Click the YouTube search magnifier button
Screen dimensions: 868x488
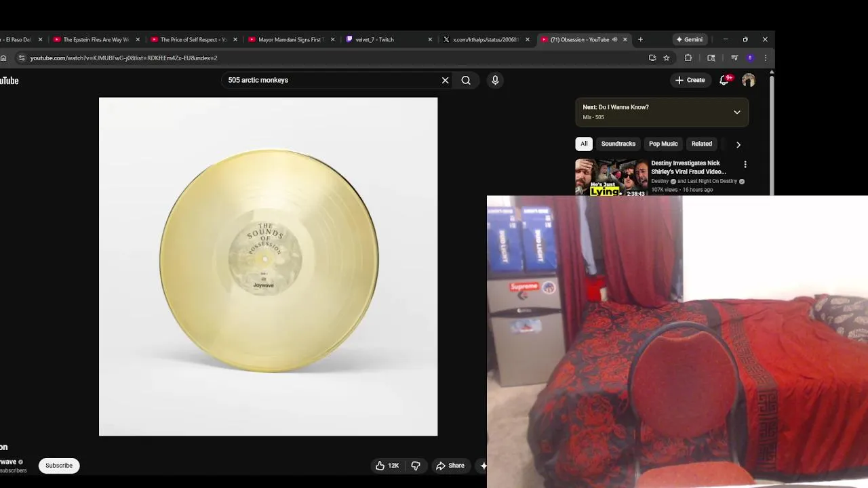pos(466,80)
